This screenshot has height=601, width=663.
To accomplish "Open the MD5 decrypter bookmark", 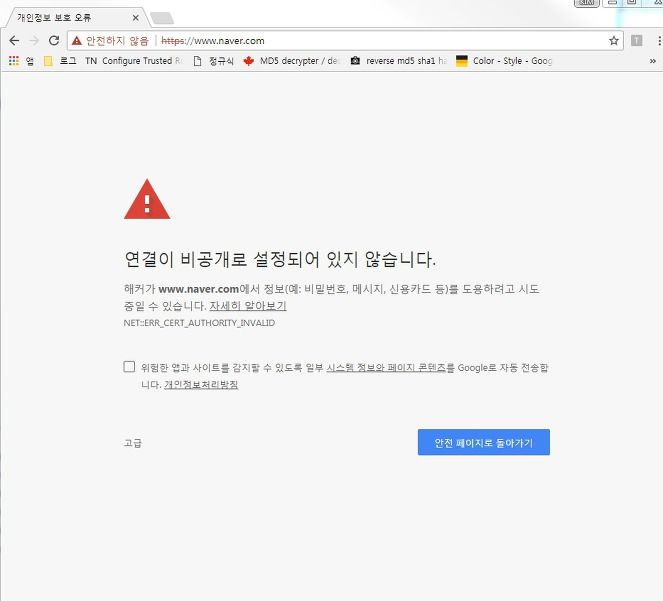I will tap(292, 61).
